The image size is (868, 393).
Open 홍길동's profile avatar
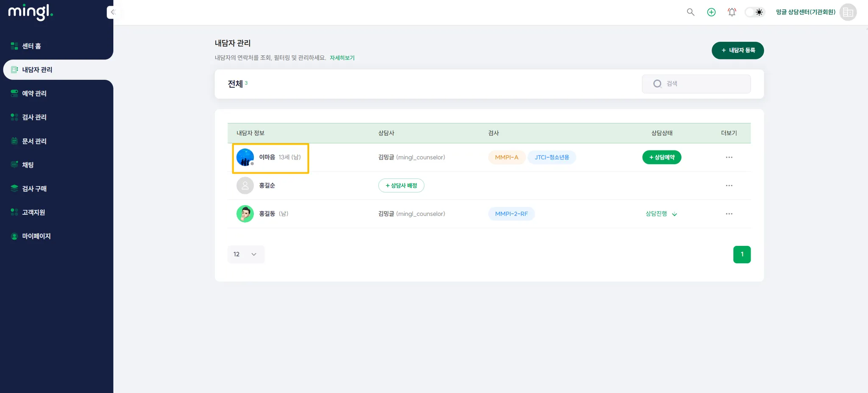tap(245, 214)
